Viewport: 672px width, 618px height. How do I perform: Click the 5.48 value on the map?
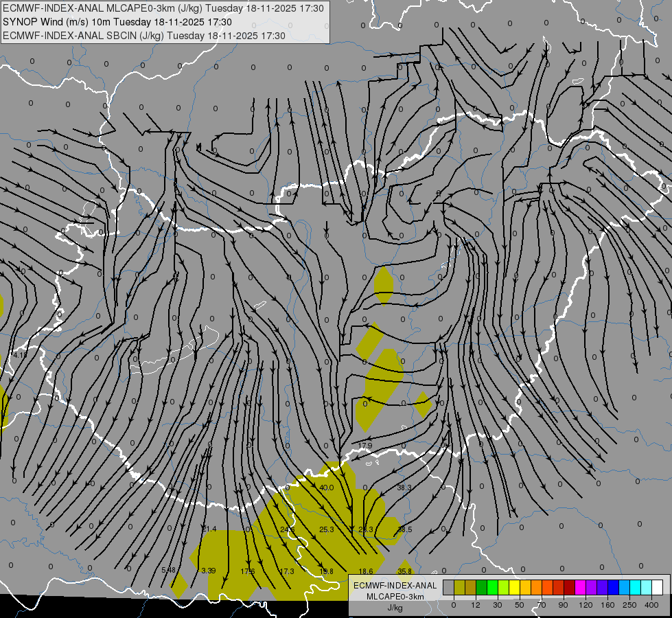pos(168,571)
